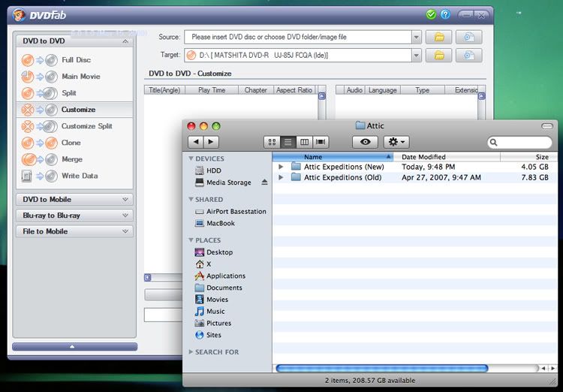Eject the Media Storage drive
563x392 pixels.
[265, 182]
